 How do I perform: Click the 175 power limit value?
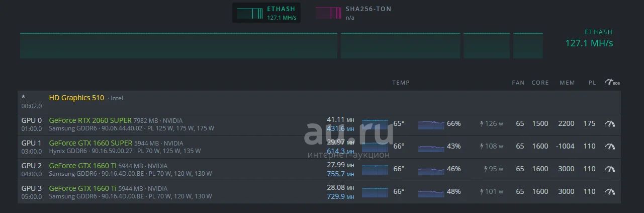coord(589,123)
